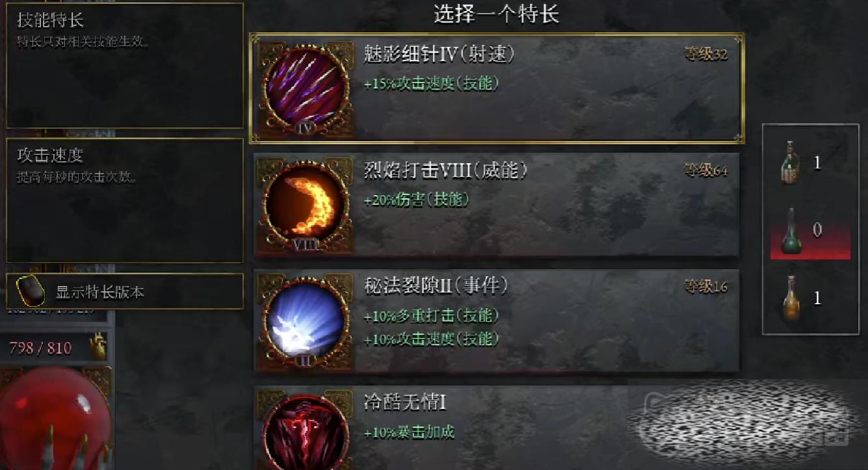The height and width of the screenshot is (470, 868).
Task: Click the mouse icon beside 显示特长版本
Action: (30, 291)
